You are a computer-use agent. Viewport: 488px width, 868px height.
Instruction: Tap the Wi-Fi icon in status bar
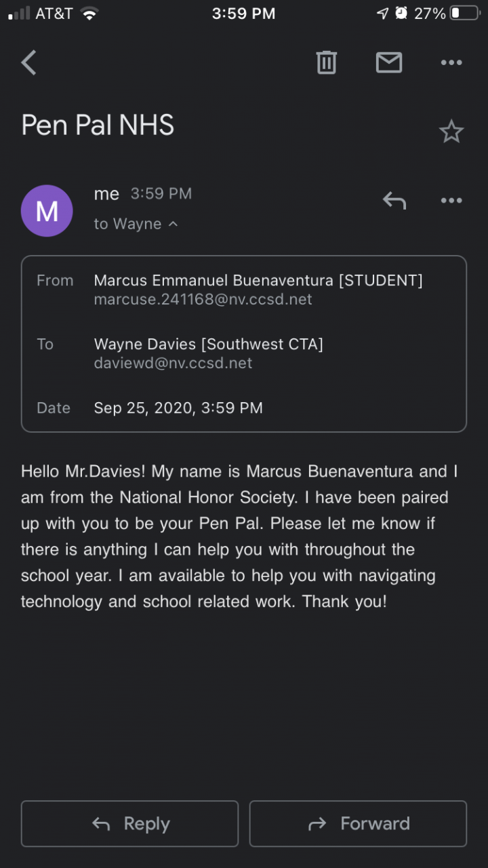(89, 14)
